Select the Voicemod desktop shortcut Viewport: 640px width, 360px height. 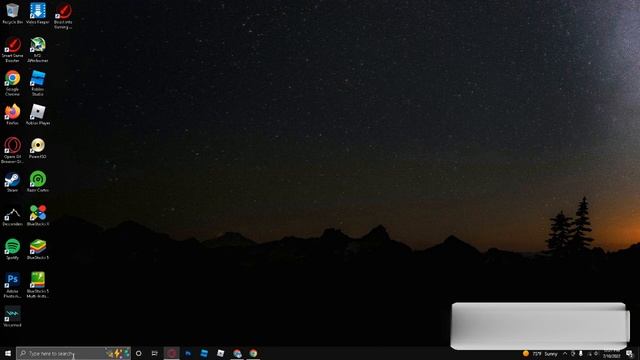(12, 316)
